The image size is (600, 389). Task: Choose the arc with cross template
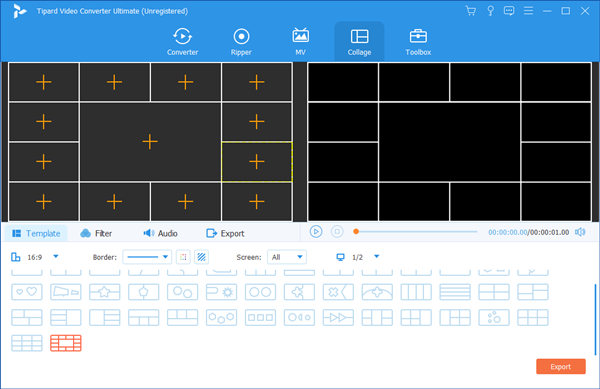[377, 292]
